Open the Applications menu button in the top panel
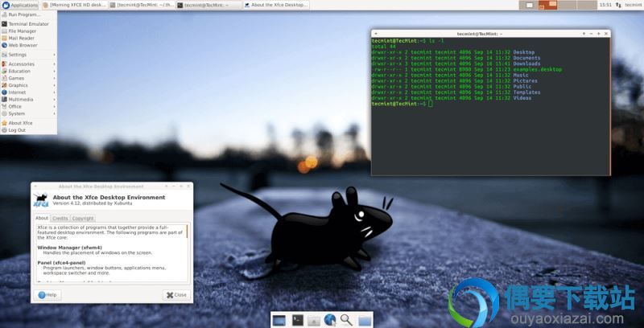The image size is (644, 328). coord(19,5)
